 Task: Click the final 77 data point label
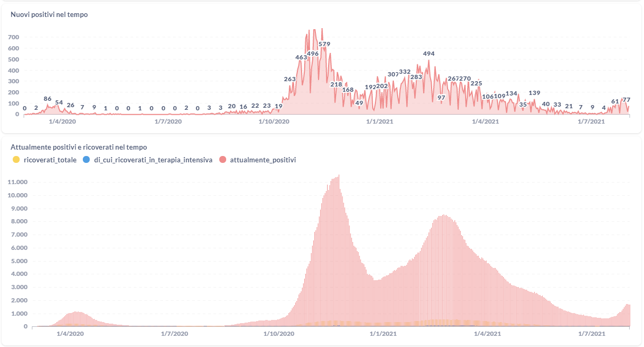(626, 100)
